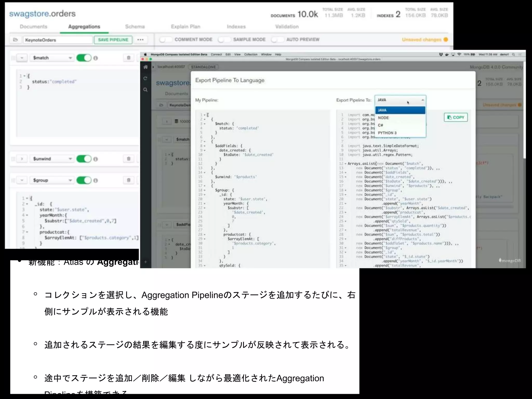Click the Spotlight search icon in the menu bar
This screenshot has height=399, width=532.
pos(513,55)
